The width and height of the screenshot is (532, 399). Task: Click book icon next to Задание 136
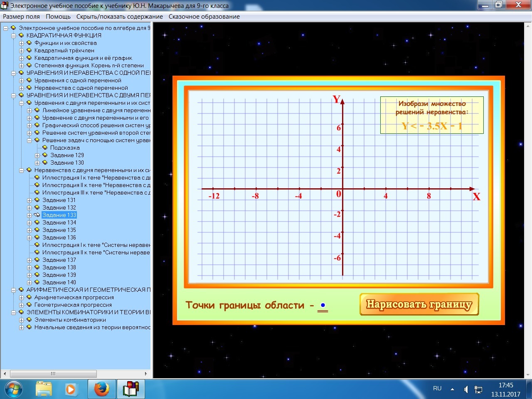37,237
